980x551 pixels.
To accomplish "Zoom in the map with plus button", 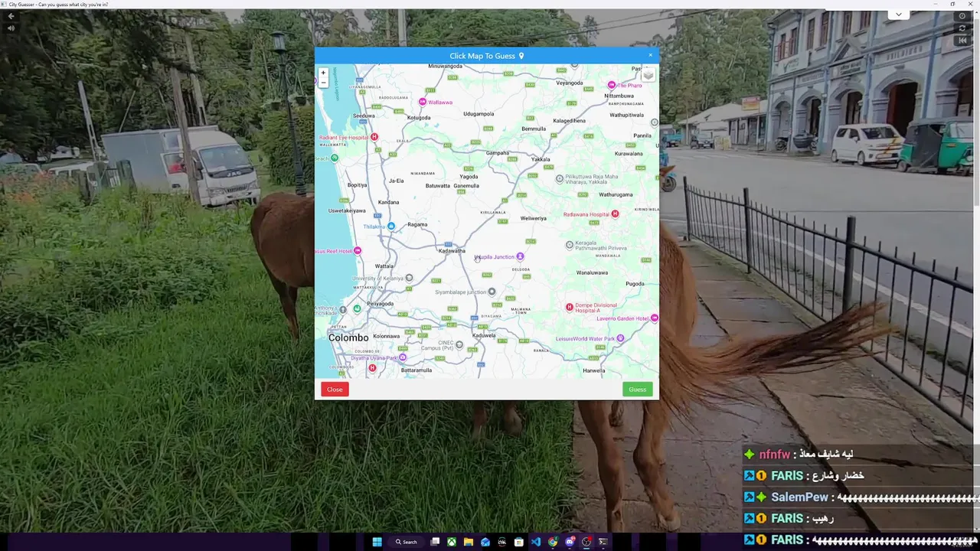I will point(323,73).
